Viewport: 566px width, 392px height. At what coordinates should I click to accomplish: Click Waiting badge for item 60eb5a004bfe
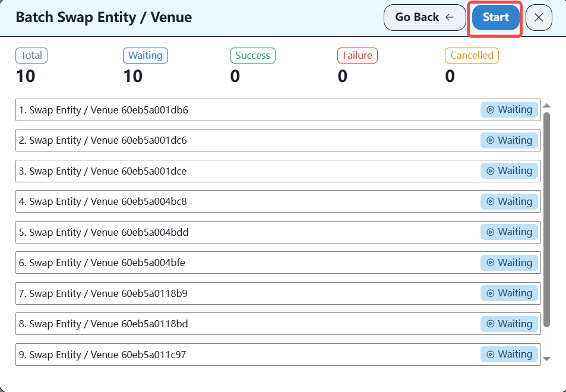(509, 263)
